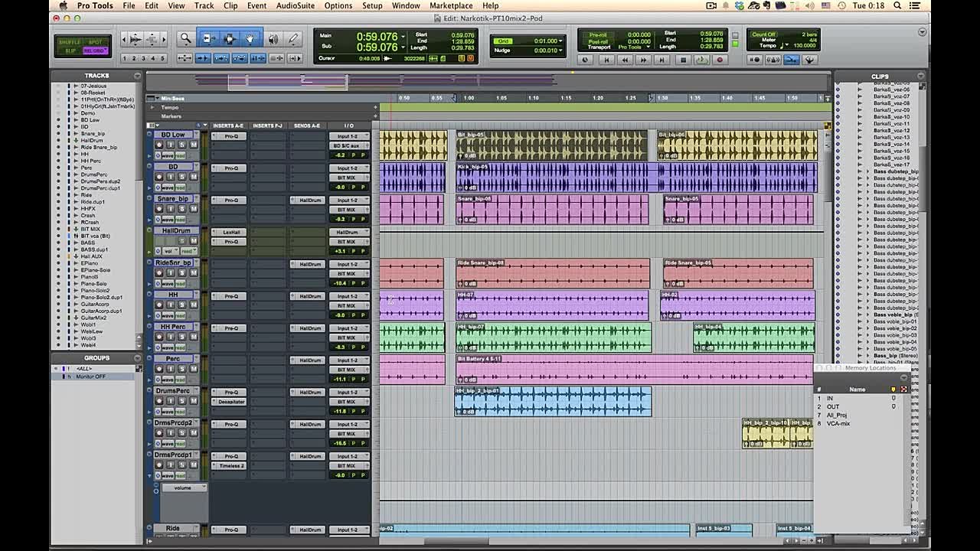
Task: Enable Spot edit mode
Action: click(96, 43)
